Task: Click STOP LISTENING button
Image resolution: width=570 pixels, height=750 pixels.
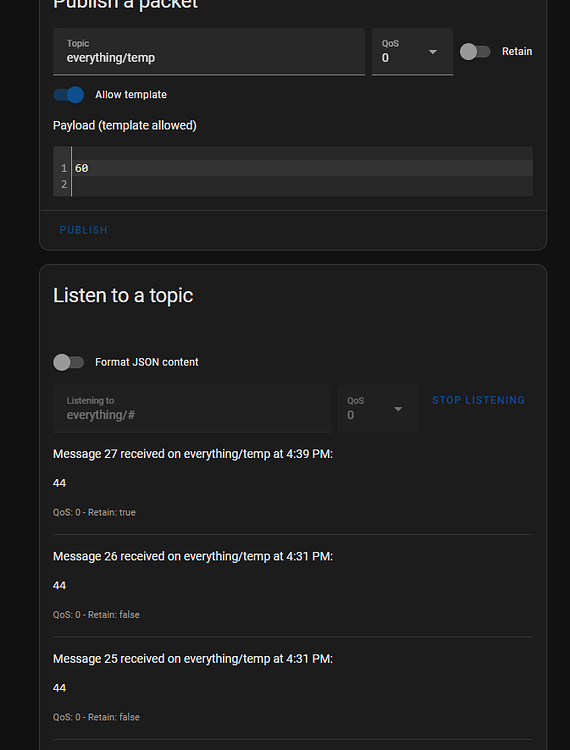Action: tap(478, 400)
